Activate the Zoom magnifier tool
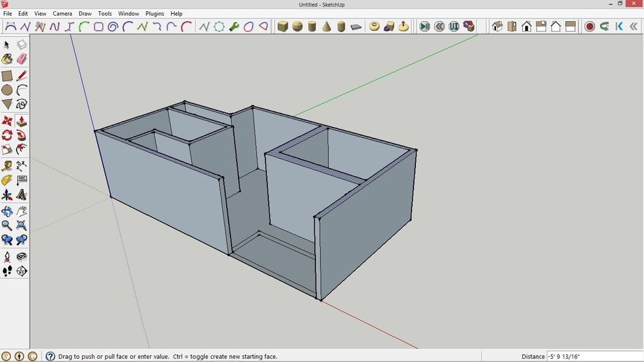Screen dimensions: 644x362 point(7,226)
